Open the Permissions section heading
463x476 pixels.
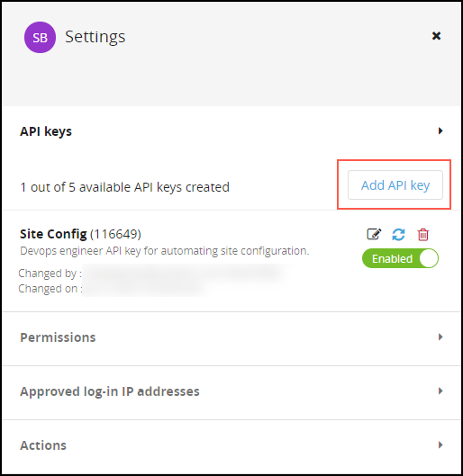pyautogui.click(x=58, y=337)
